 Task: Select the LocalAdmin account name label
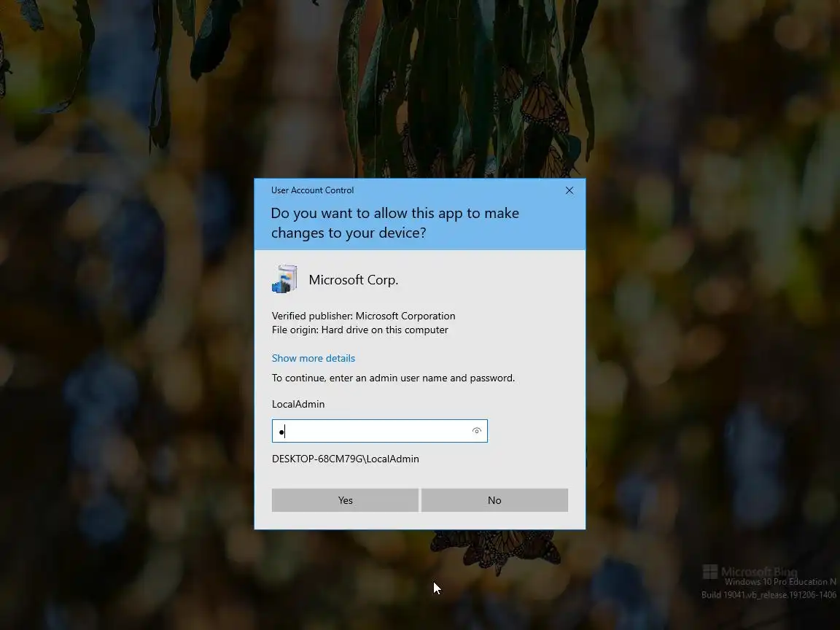click(298, 404)
